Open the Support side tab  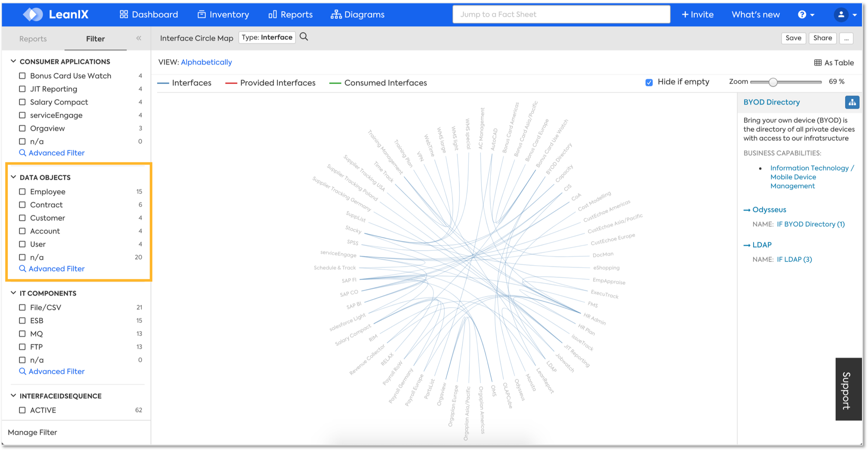coord(848,389)
